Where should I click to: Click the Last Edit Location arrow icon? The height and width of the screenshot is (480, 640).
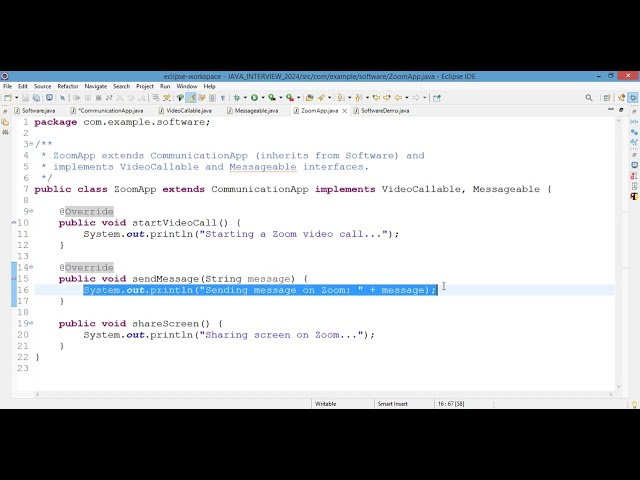pos(376,98)
